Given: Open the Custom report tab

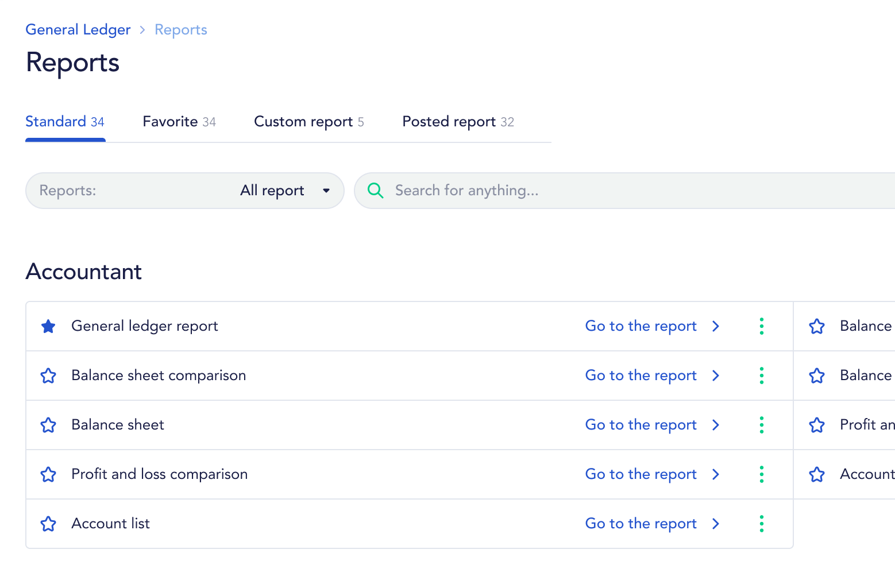Looking at the screenshot, I should click(x=308, y=122).
